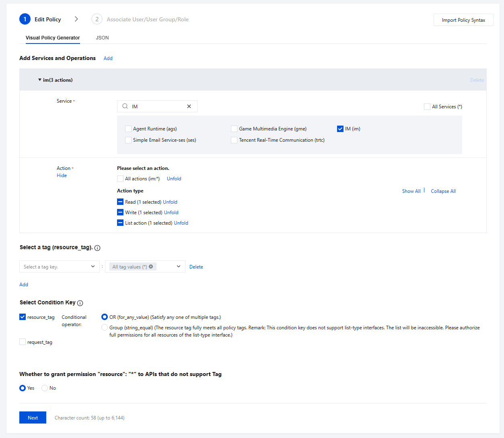Clear the IM service search text

coord(189,106)
